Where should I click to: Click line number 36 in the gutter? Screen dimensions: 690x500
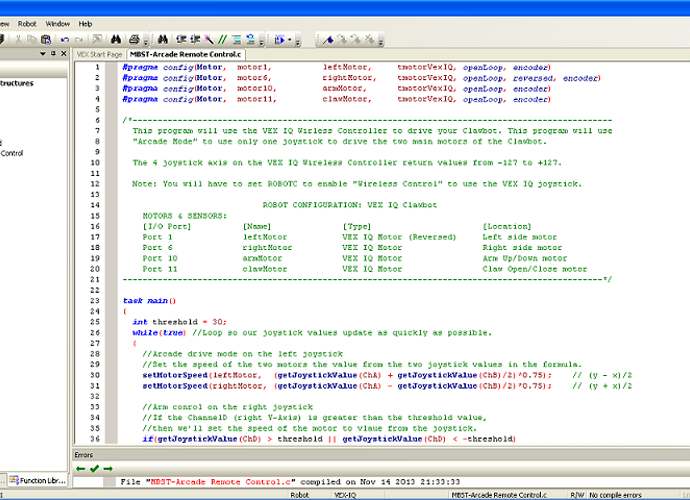click(x=95, y=439)
